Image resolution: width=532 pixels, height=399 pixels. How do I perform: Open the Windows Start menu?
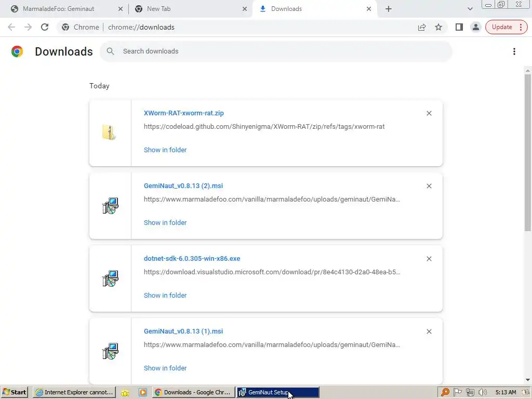point(14,392)
